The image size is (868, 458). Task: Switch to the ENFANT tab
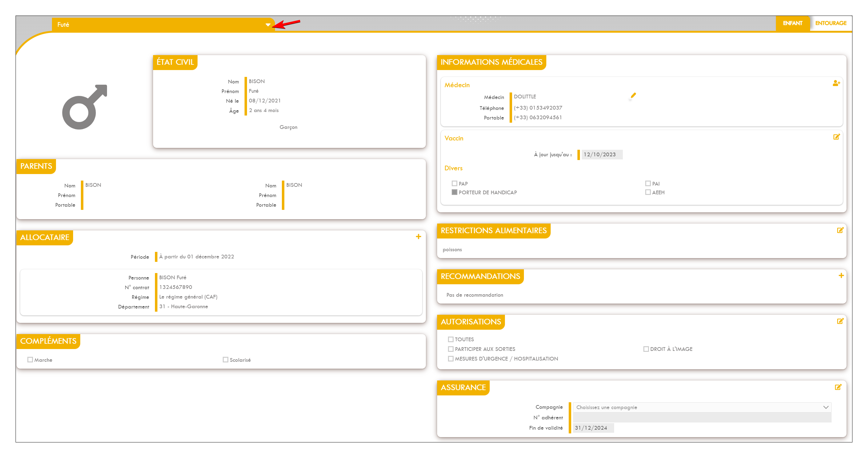click(x=792, y=23)
